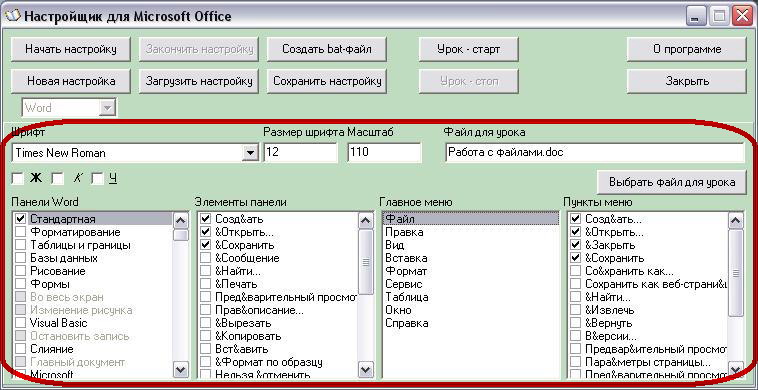
Task: Click the Начать настройку button
Action: point(71,49)
